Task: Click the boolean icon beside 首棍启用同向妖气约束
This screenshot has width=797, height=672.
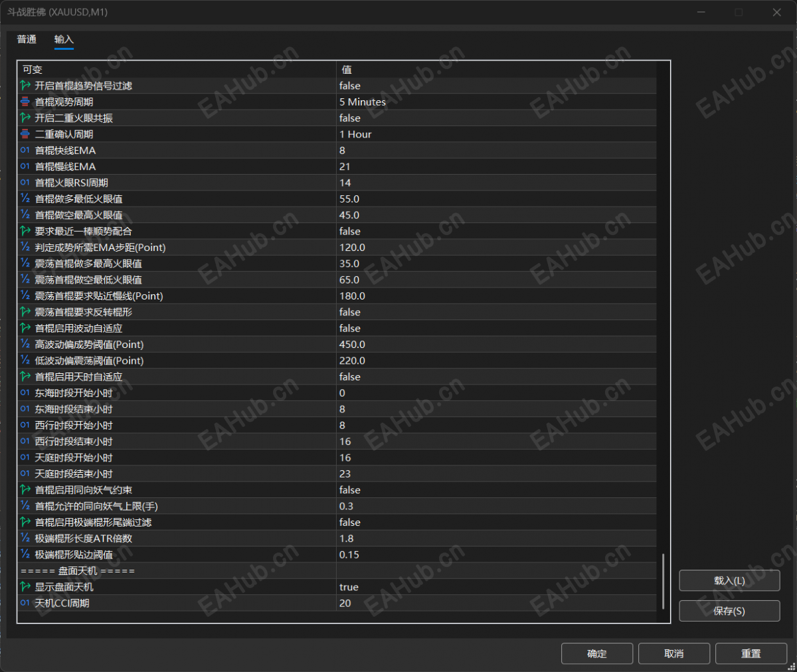Action: click(25, 490)
